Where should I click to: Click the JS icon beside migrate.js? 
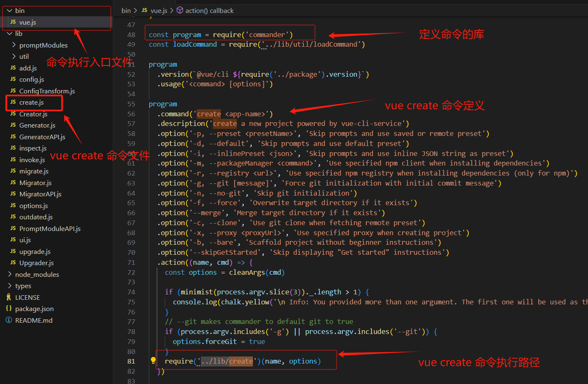(x=13, y=171)
